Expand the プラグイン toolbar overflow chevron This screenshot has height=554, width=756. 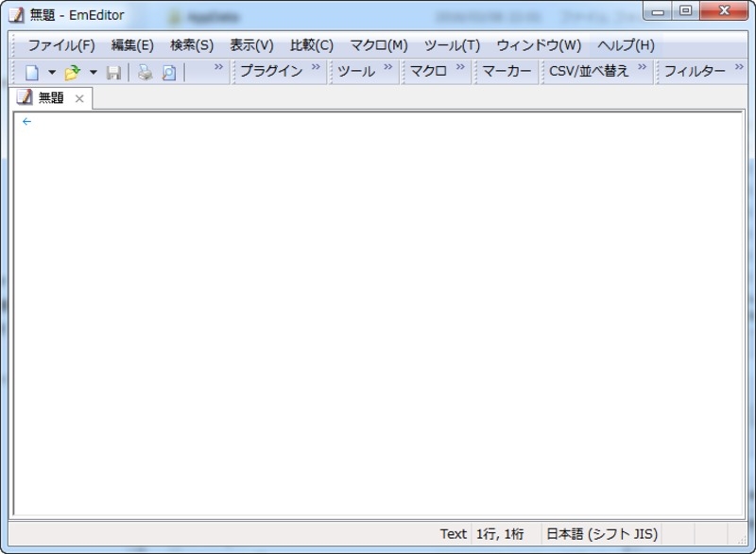click(x=316, y=66)
